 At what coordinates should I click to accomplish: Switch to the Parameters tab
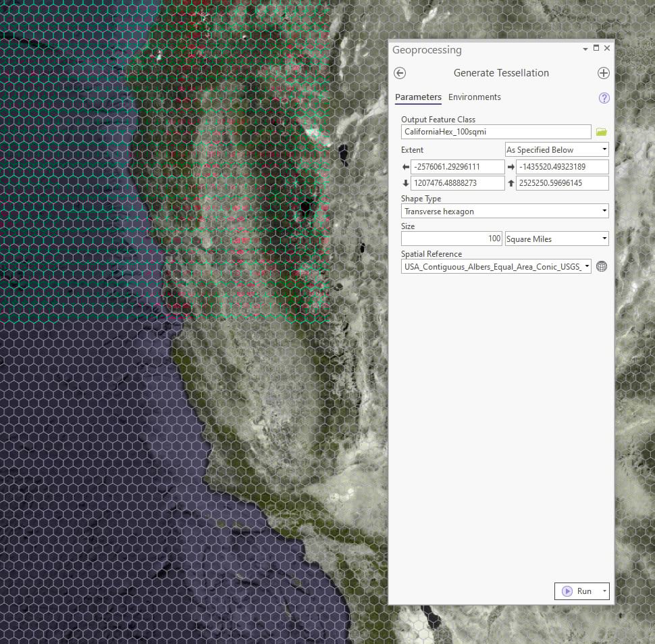point(418,97)
